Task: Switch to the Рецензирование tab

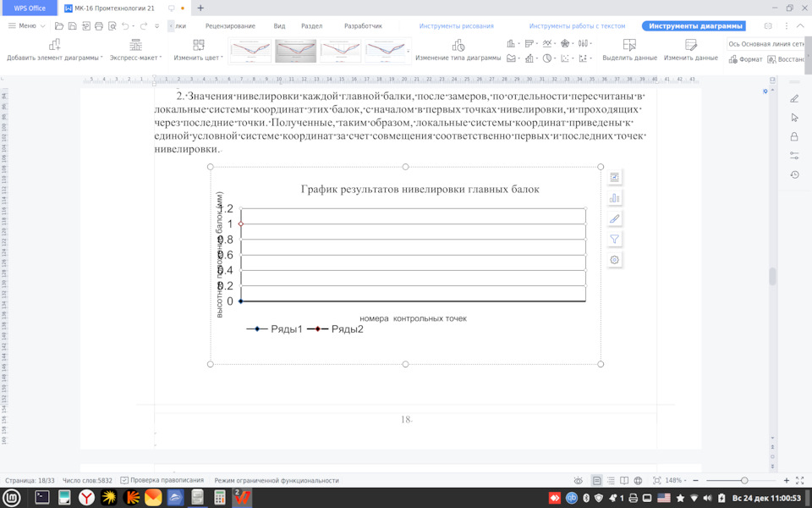Action: click(230, 26)
